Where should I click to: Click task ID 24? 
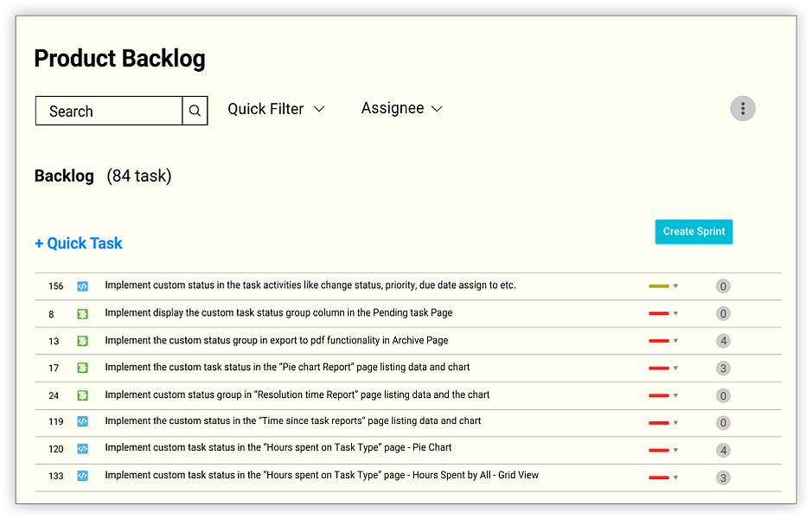(x=54, y=395)
